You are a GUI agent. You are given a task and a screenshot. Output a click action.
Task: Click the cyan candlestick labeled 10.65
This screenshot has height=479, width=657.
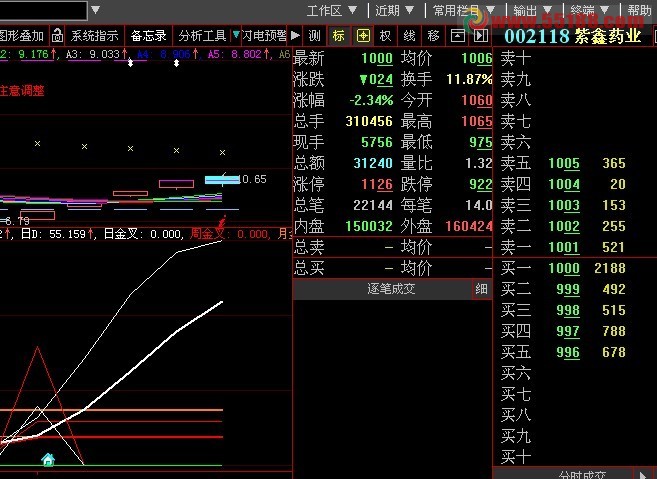click(222, 180)
